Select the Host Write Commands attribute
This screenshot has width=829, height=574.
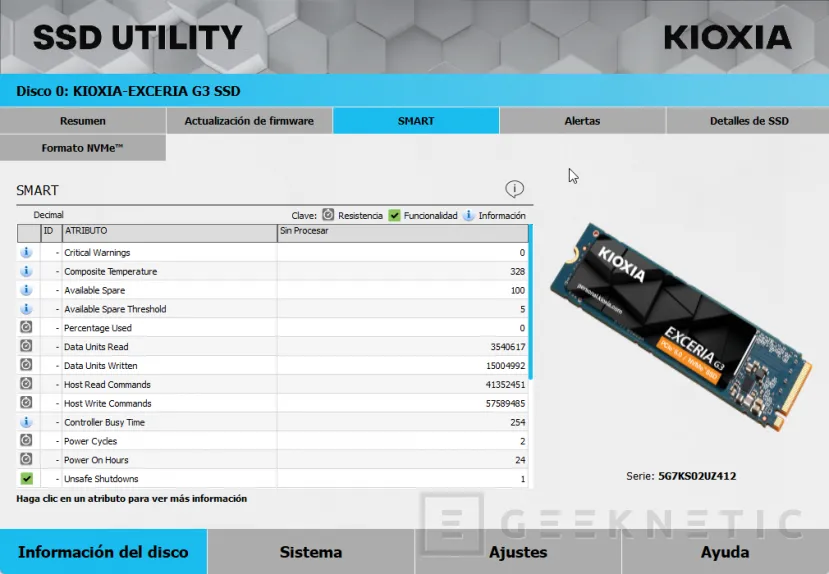pos(107,403)
